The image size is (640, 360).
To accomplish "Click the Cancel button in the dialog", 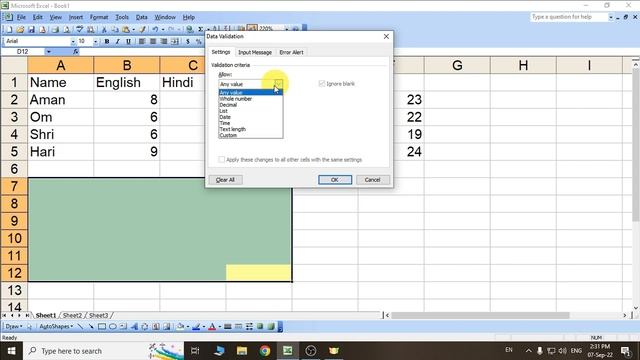I will click(372, 180).
